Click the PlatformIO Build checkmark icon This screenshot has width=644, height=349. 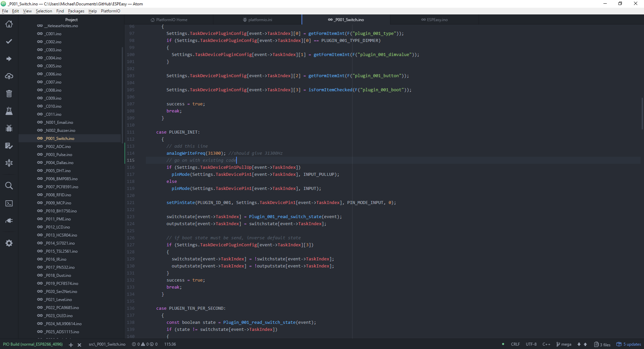click(x=9, y=41)
